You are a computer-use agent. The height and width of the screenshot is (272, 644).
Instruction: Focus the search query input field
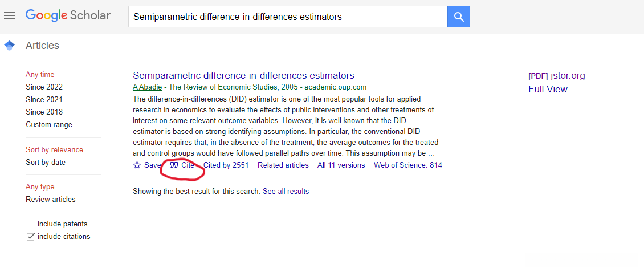288,17
